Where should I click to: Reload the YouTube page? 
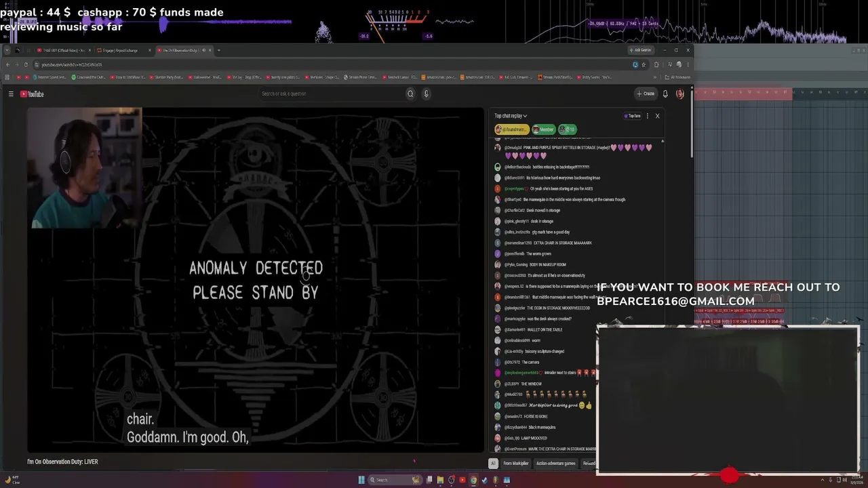coord(26,64)
